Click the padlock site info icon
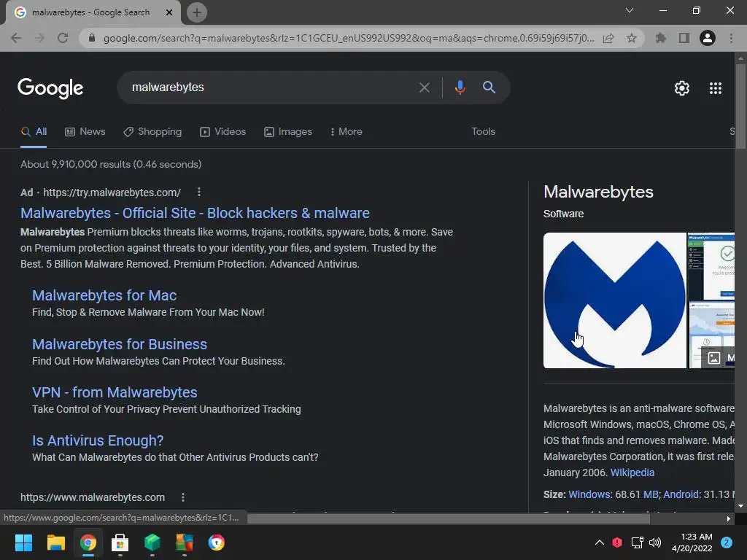747x560 pixels. coord(92,38)
